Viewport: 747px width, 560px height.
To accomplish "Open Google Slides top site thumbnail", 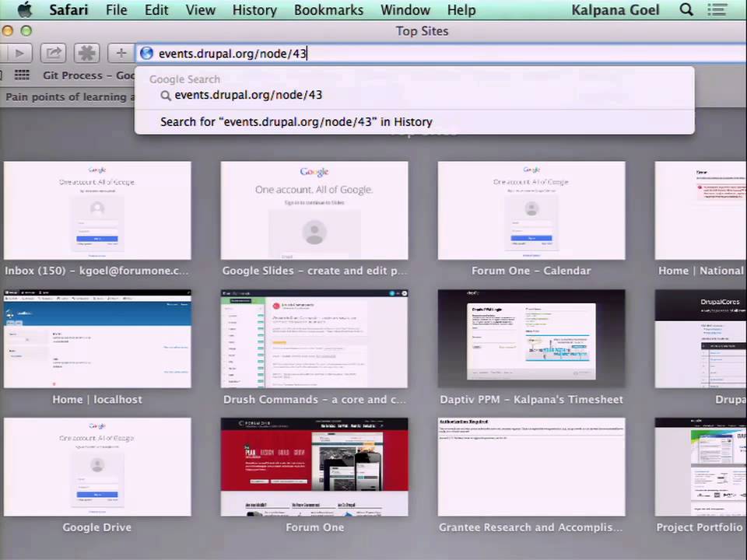I will (x=314, y=211).
